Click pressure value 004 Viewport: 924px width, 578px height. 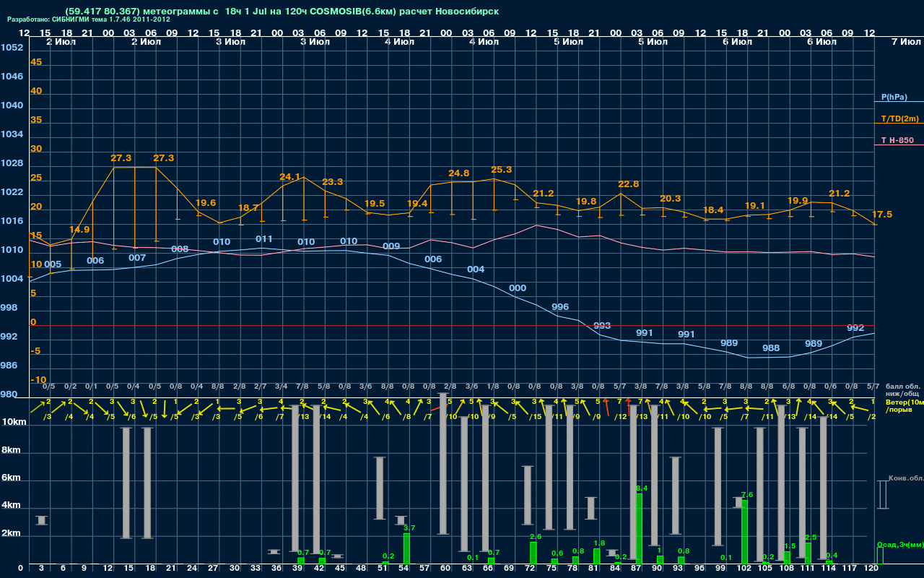[476, 269]
